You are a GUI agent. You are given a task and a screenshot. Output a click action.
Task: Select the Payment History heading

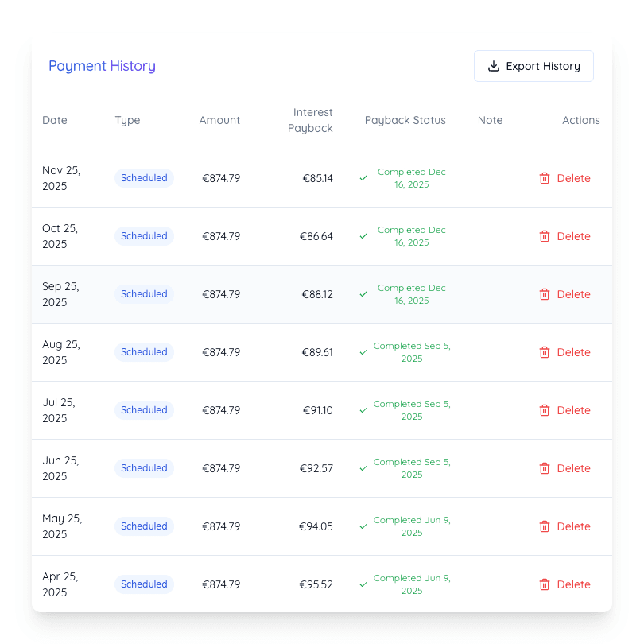(102, 66)
